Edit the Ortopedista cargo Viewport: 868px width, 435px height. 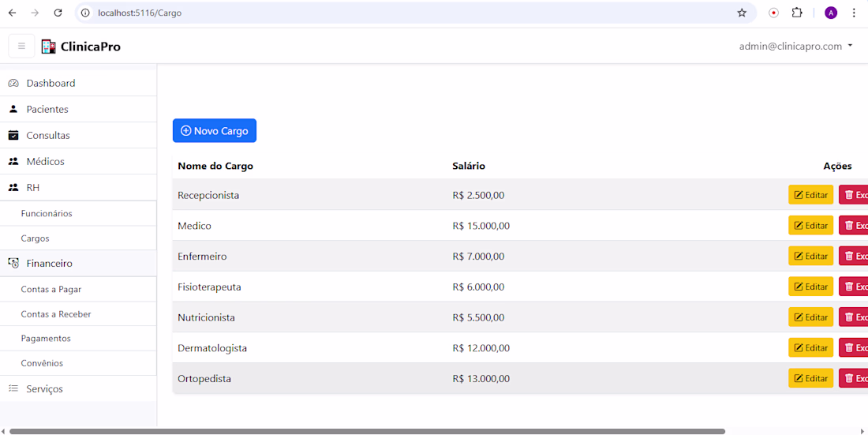pyautogui.click(x=810, y=378)
